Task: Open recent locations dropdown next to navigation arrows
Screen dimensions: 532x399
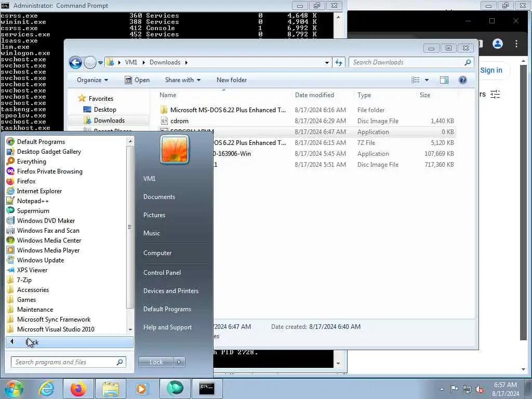Action: coord(100,63)
